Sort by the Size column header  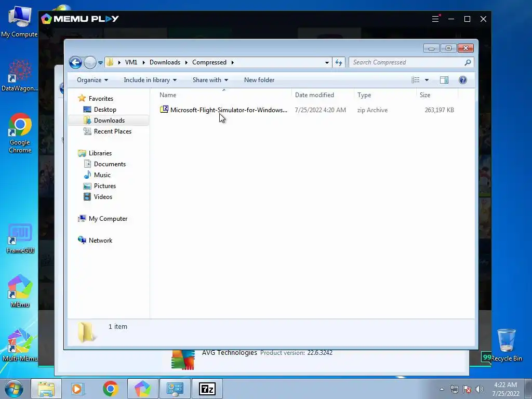[437, 95]
